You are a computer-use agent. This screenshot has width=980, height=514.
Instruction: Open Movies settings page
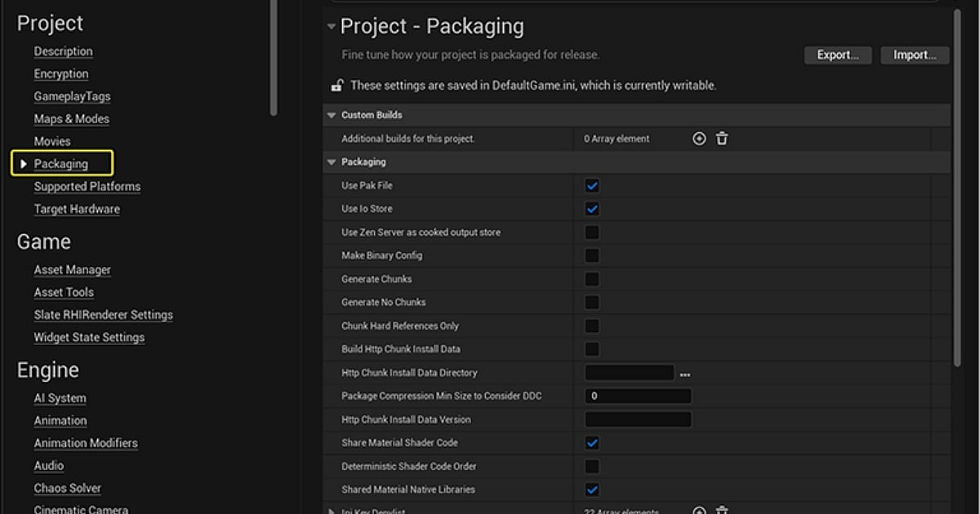[52, 141]
